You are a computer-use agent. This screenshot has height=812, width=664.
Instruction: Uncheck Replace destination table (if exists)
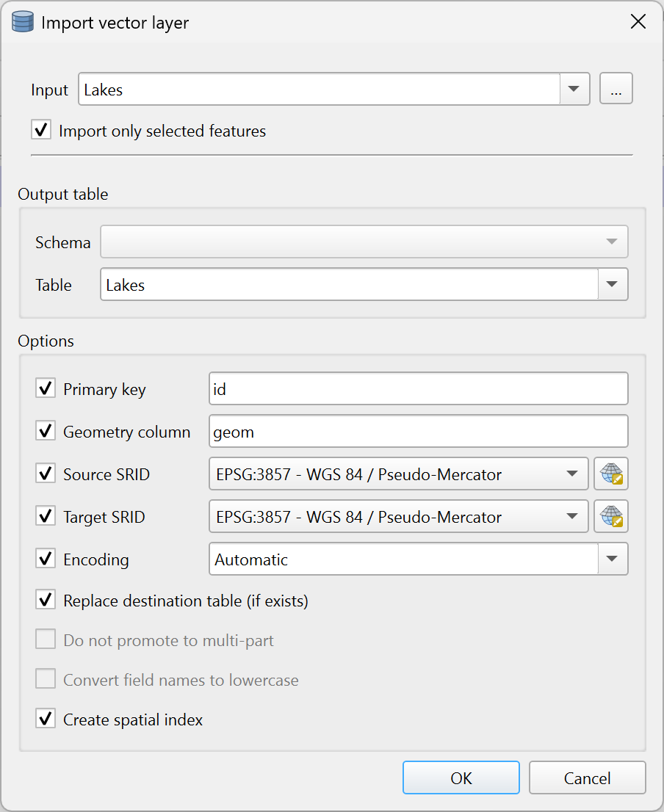coord(46,601)
